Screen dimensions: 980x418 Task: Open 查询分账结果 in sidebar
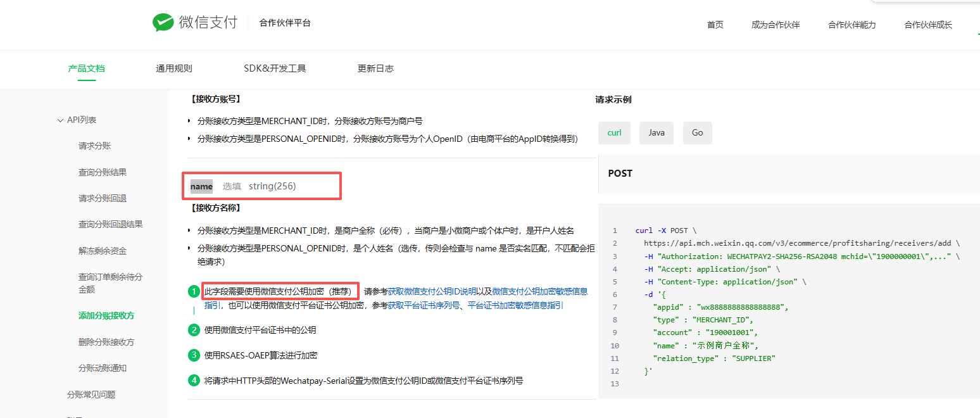pos(103,172)
